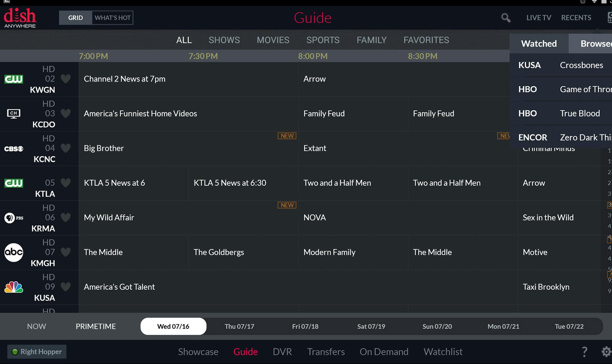The height and width of the screenshot is (364, 612).
Task: Select the PBS logo for KRMA
Action: (14, 218)
